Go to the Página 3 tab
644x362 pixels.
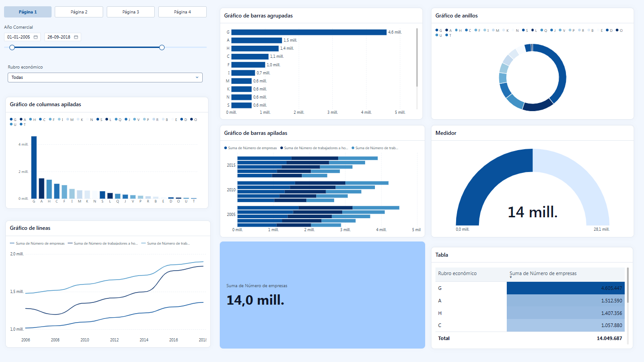131,12
